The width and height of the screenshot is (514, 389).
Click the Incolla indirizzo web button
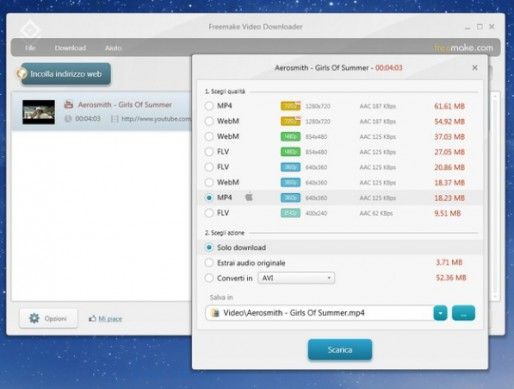click(x=66, y=74)
